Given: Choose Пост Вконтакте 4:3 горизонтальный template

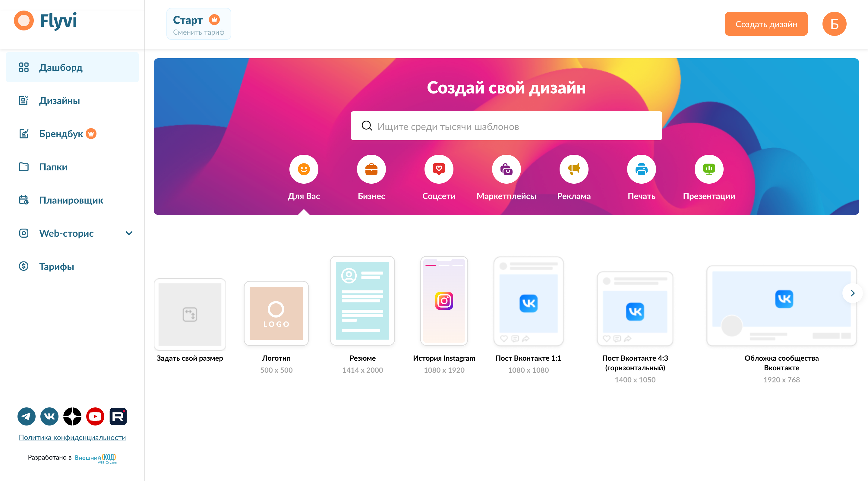Looking at the screenshot, I should click(x=635, y=309).
